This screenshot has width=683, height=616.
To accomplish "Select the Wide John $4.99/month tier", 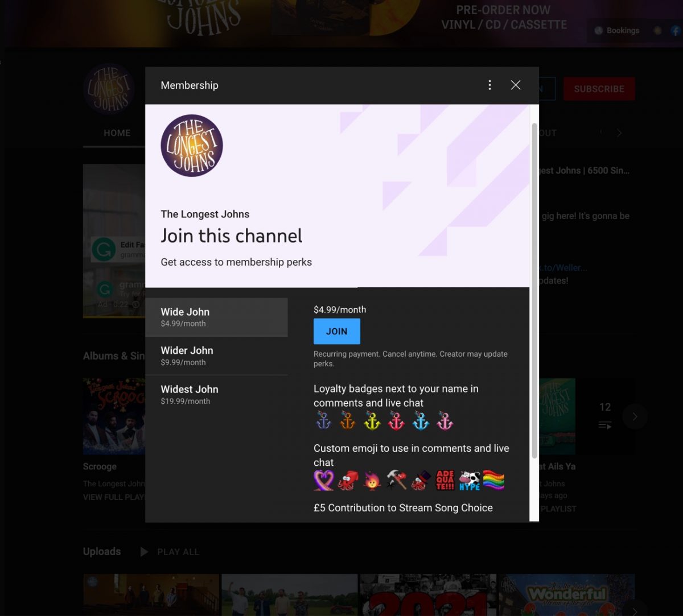I will click(x=216, y=317).
